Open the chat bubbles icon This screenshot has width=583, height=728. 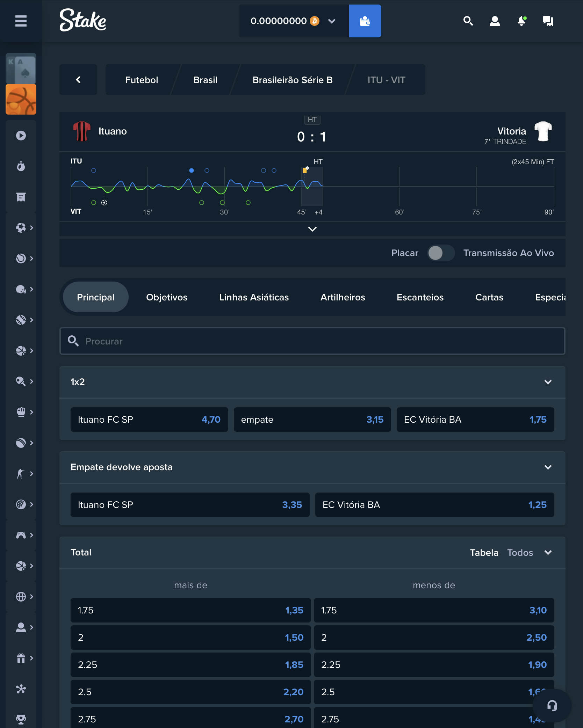[x=548, y=21]
